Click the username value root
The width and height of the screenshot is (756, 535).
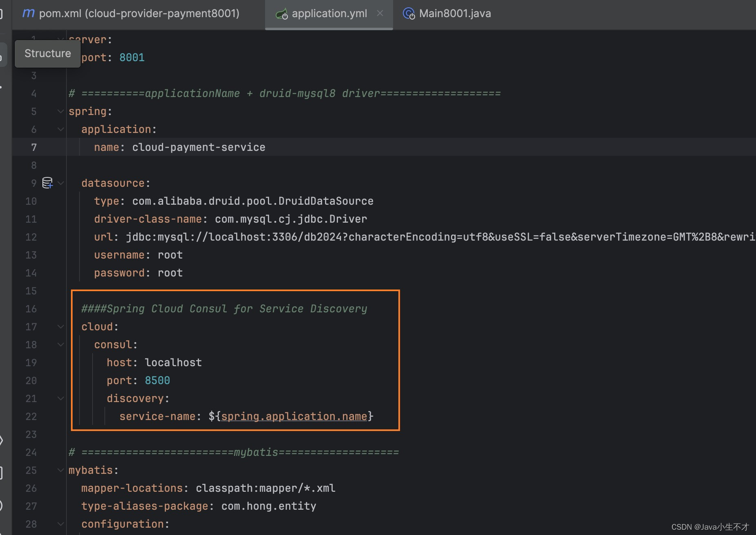[x=170, y=255]
